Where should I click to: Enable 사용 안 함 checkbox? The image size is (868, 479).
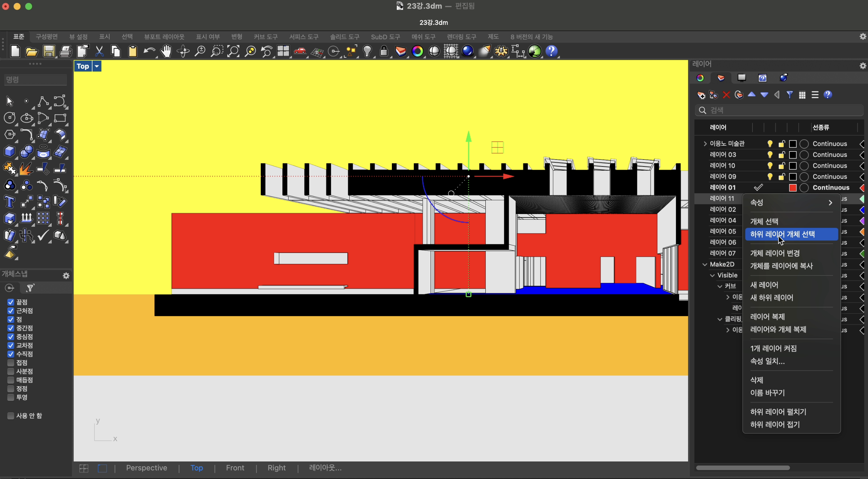[11, 415]
